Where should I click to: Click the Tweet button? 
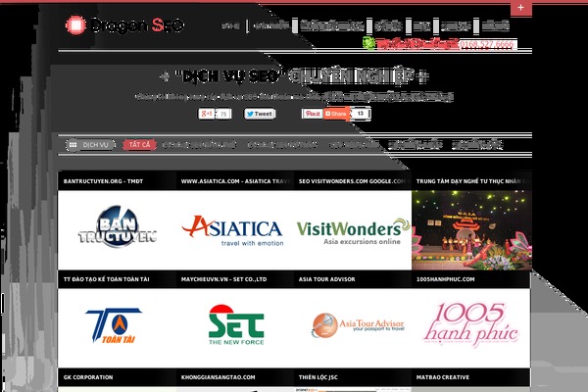260,114
